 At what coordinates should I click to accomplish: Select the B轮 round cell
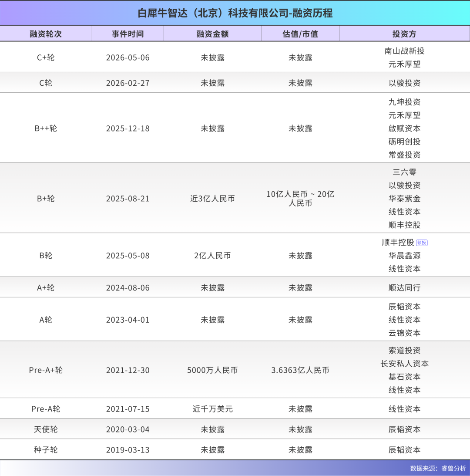coord(46,255)
